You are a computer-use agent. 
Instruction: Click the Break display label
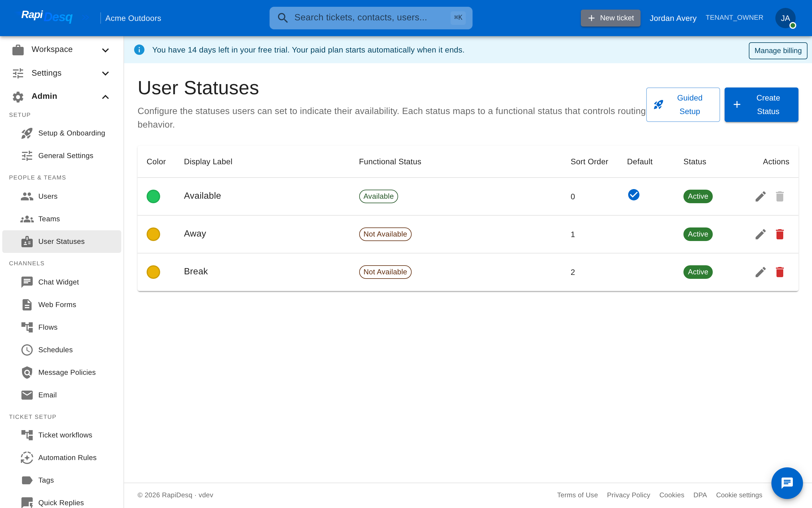[x=196, y=271]
